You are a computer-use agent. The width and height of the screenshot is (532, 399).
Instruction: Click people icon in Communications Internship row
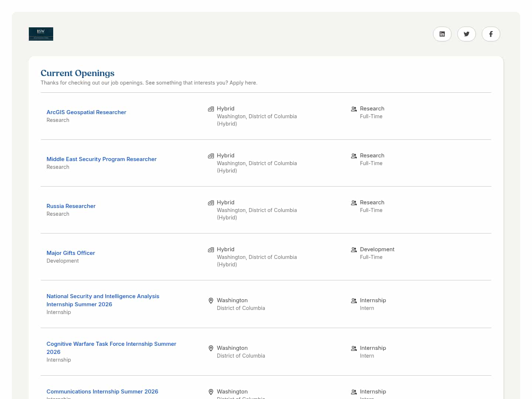[354, 392]
